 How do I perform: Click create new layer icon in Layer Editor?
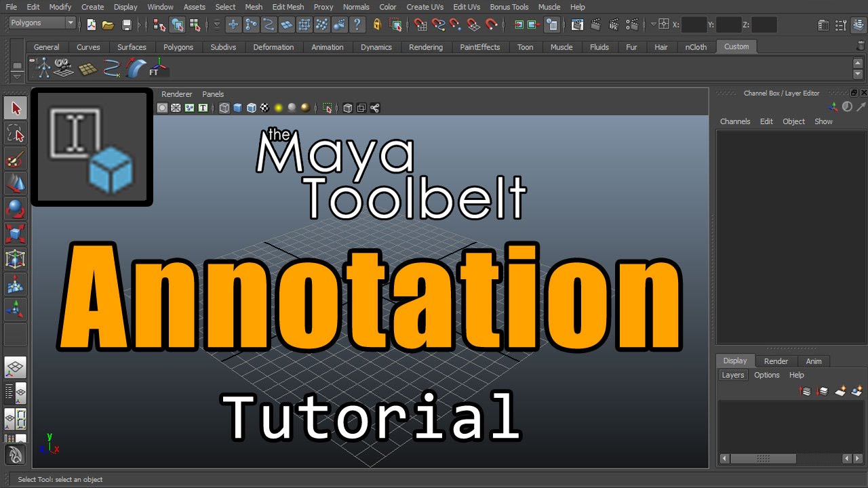click(x=840, y=391)
